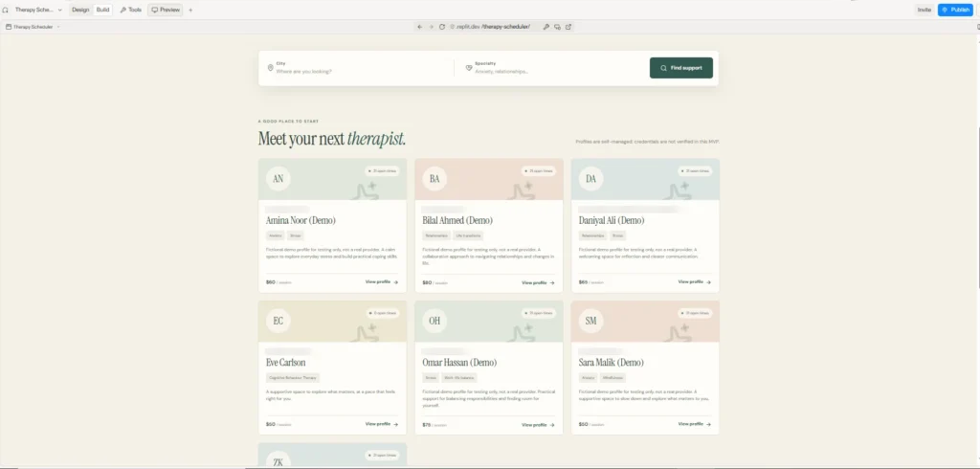The height and width of the screenshot is (469, 980).
Task: Click the $80 price on Bilal's card
Action: (427, 282)
